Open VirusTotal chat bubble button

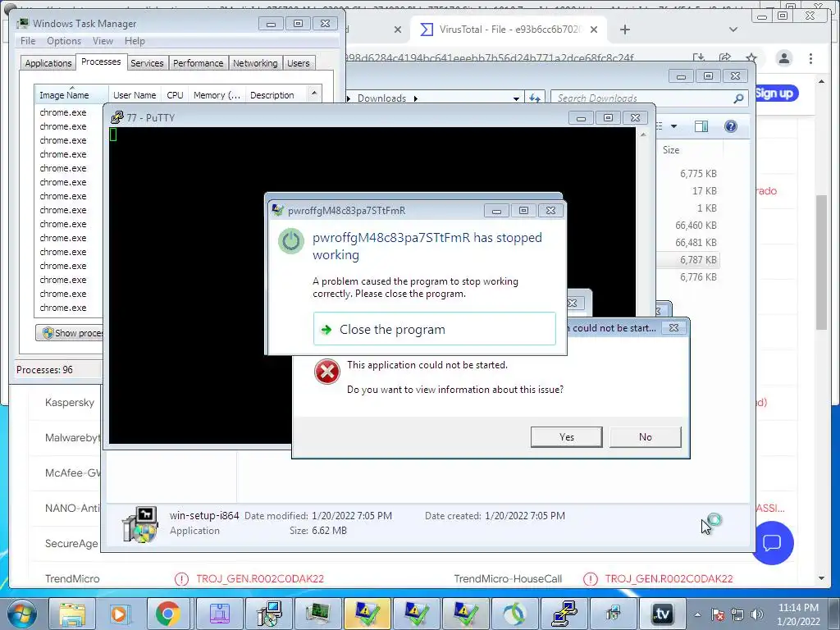pos(772,543)
